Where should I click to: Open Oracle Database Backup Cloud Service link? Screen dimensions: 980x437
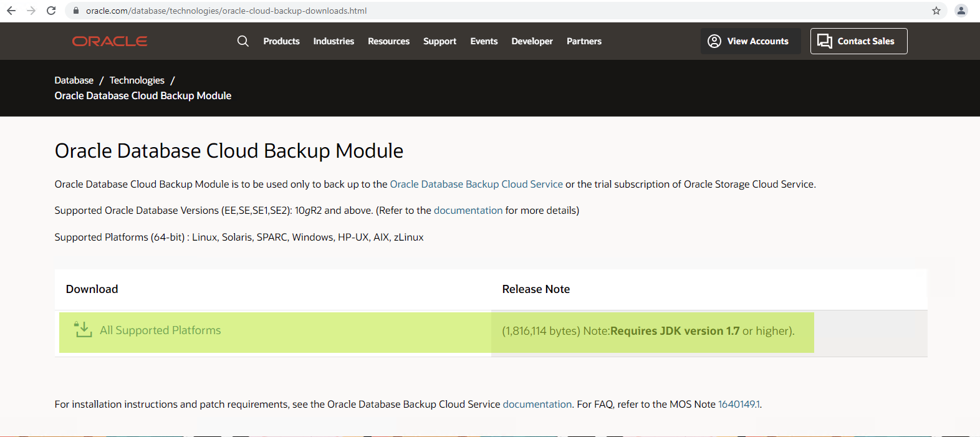[x=476, y=185]
